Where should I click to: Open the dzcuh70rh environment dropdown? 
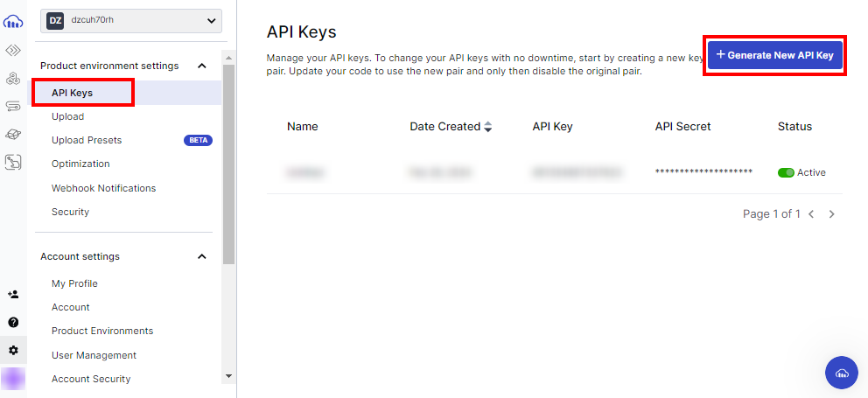click(x=131, y=20)
